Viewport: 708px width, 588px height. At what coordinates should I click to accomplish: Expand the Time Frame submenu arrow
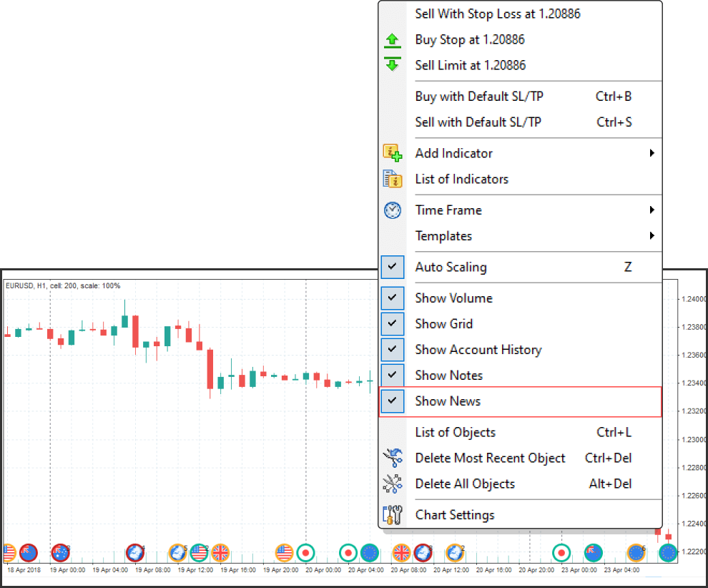pyautogui.click(x=652, y=210)
